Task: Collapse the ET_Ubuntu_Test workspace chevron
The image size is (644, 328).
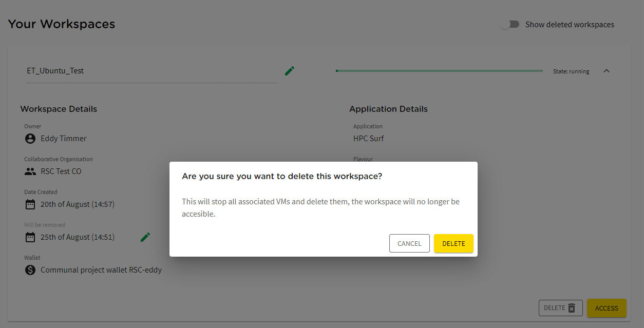Action: coord(607,71)
